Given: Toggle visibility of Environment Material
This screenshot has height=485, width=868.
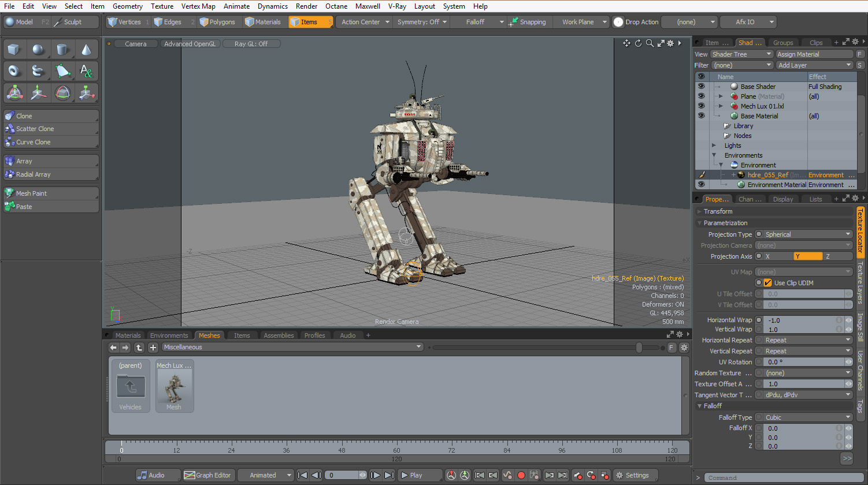Looking at the screenshot, I should tap(701, 185).
